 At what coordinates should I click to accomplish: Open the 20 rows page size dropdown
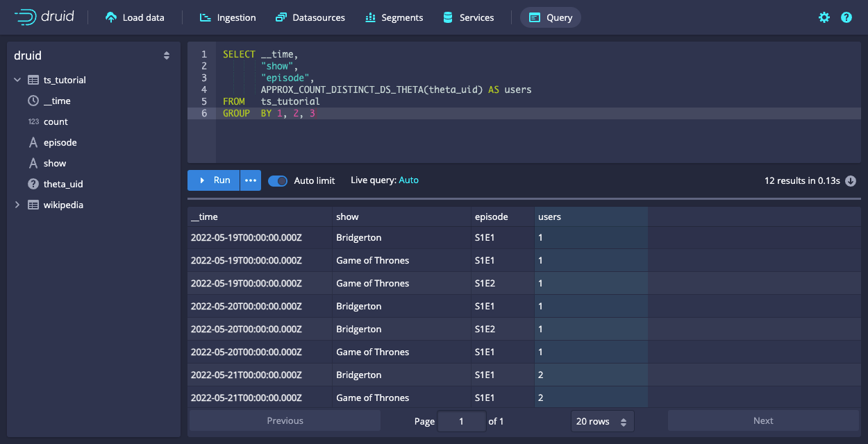pos(602,421)
